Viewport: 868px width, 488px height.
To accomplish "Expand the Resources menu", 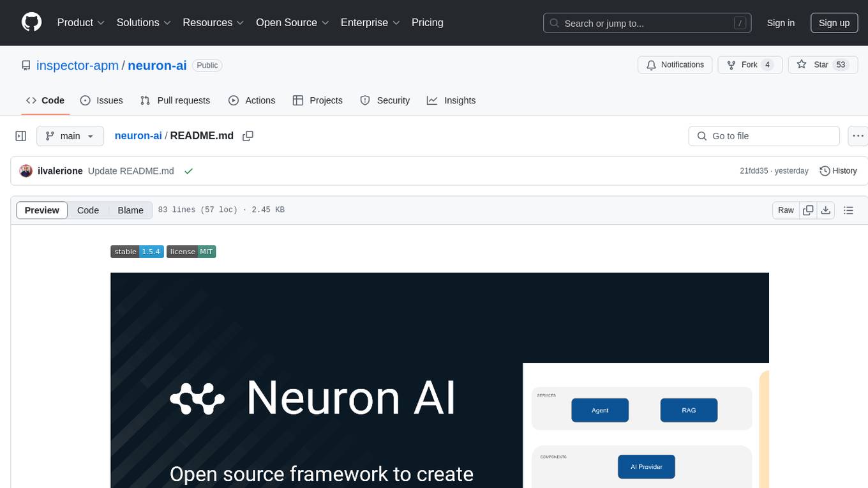I will 213,22.
